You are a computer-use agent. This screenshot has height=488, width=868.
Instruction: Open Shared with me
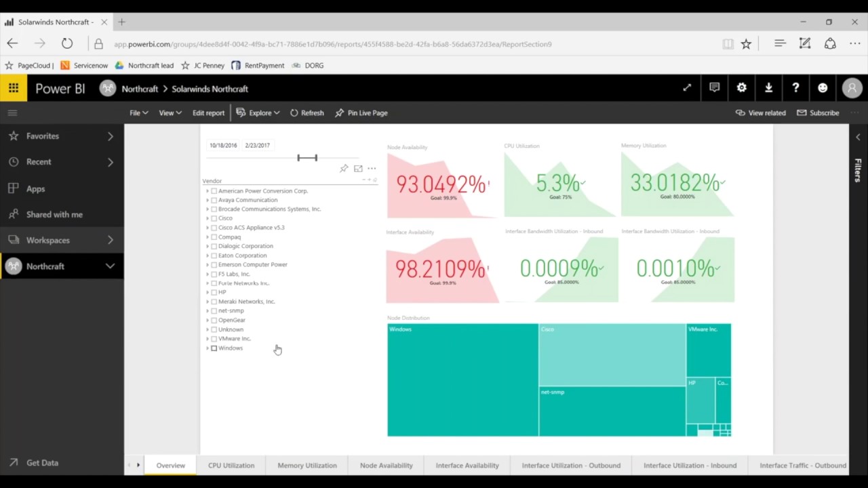(x=61, y=214)
